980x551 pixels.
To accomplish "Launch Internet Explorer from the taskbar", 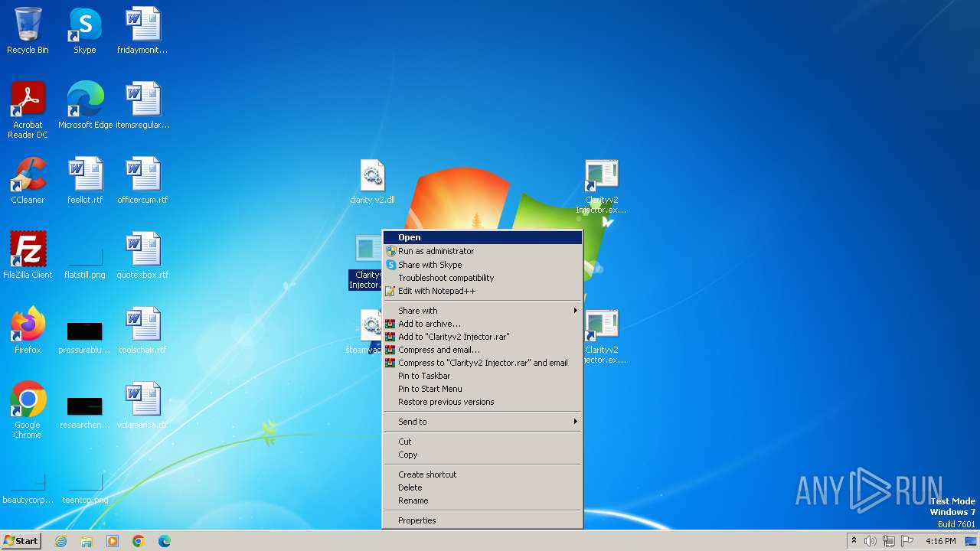I will pos(60,541).
